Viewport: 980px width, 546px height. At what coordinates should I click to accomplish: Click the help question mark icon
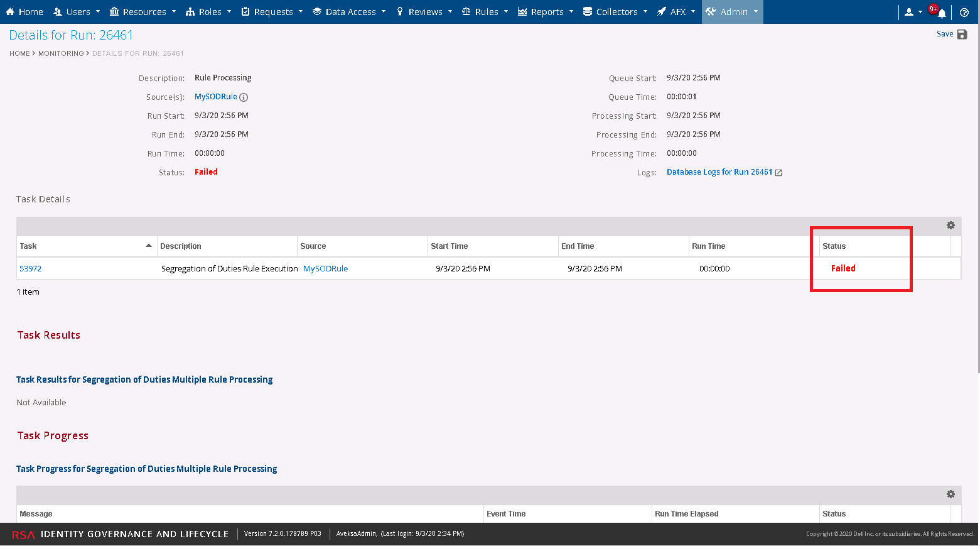coord(964,12)
